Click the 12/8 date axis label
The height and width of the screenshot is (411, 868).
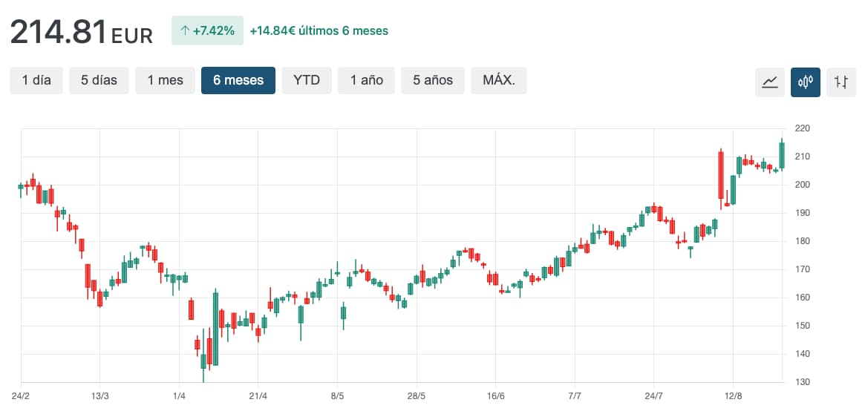tap(733, 396)
